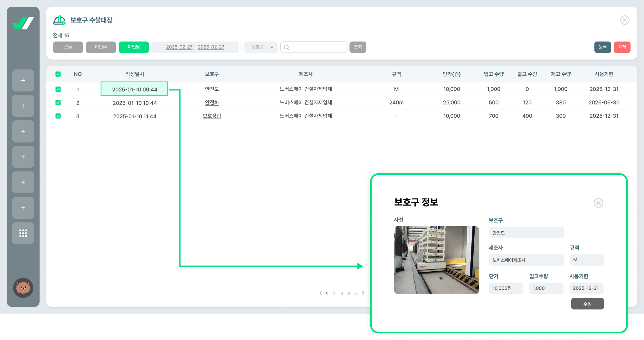Select the 오늘 filter tab

tap(68, 47)
